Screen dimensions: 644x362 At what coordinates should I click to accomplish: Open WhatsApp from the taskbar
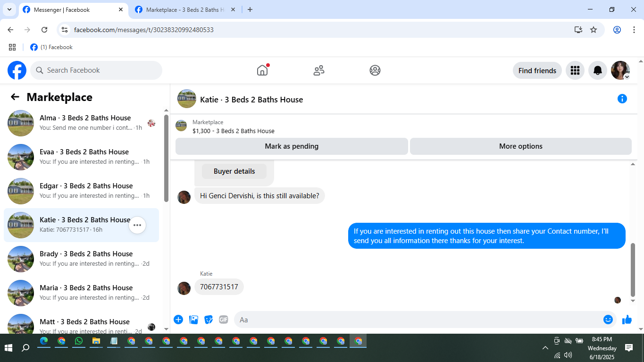pyautogui.click(x=79, y=341)
